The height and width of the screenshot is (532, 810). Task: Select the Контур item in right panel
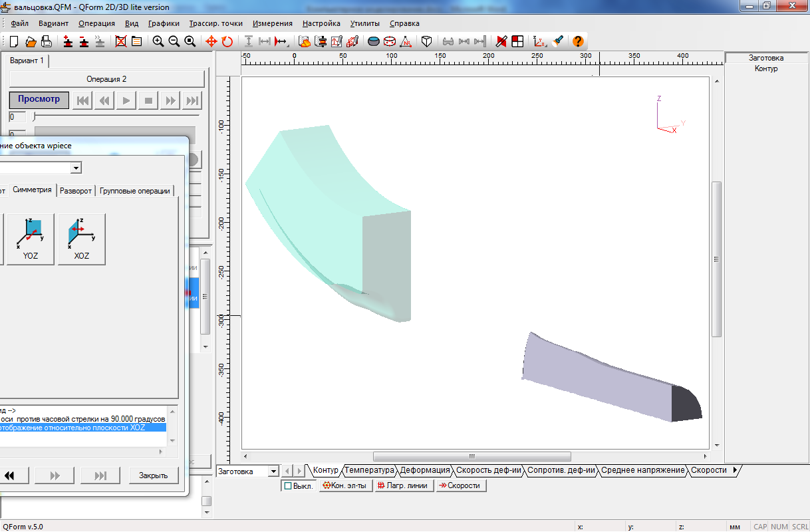point(766,68)
